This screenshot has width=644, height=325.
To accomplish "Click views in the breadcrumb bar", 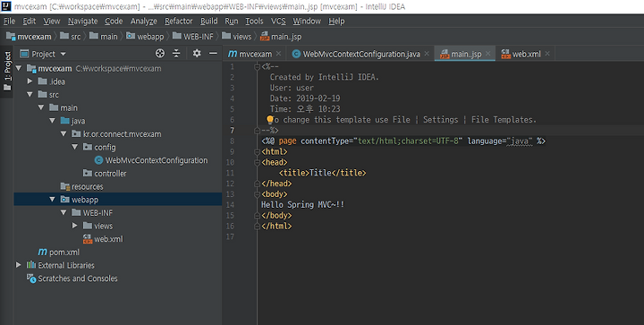I will (236, 37).
